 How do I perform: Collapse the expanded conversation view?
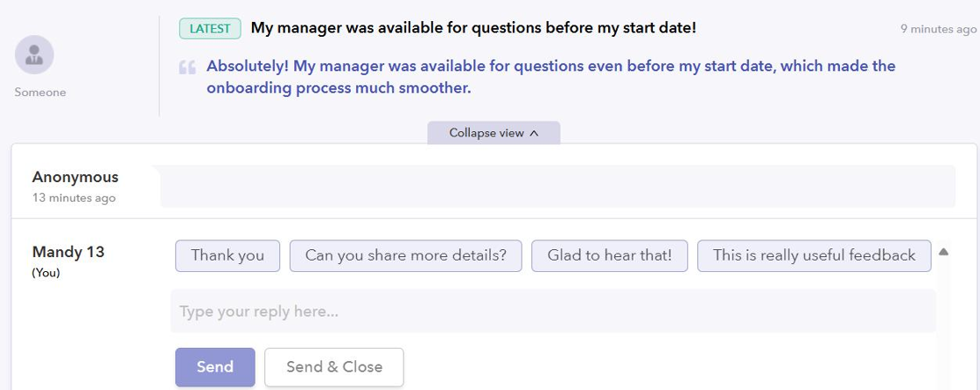pos(493,133)
